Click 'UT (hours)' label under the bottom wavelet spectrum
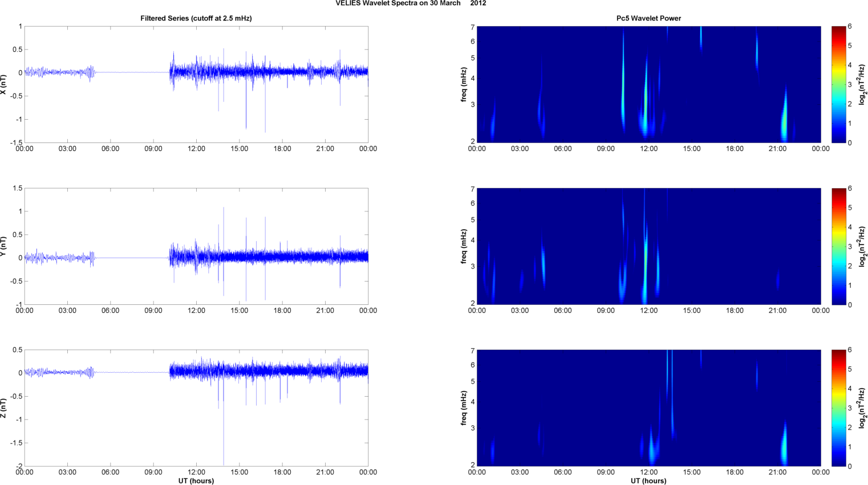The height and width of the screenshot is (485, 868). tap(648, 481)
